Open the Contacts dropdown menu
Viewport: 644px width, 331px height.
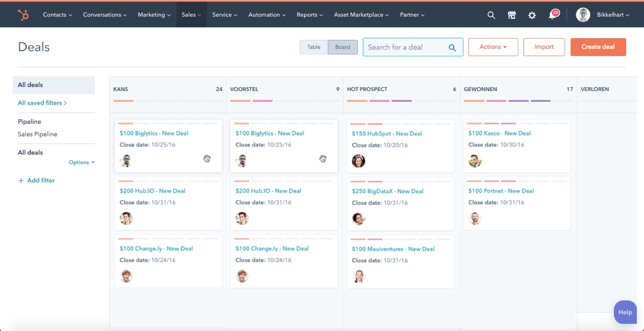tap(58, 15)
